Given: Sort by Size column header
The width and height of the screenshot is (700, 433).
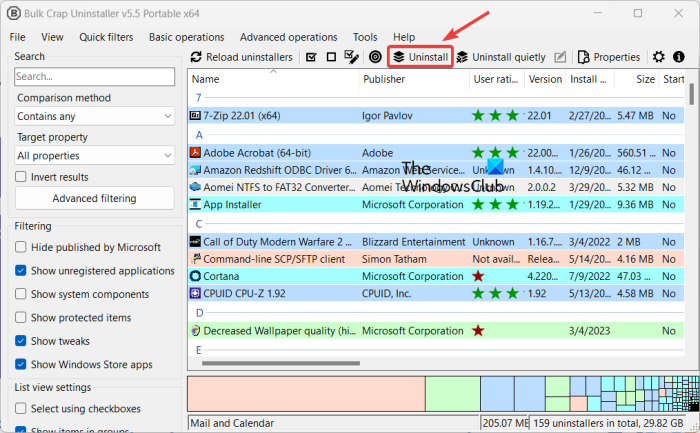Looking at the screenshot, I should [x=637, y=79].
